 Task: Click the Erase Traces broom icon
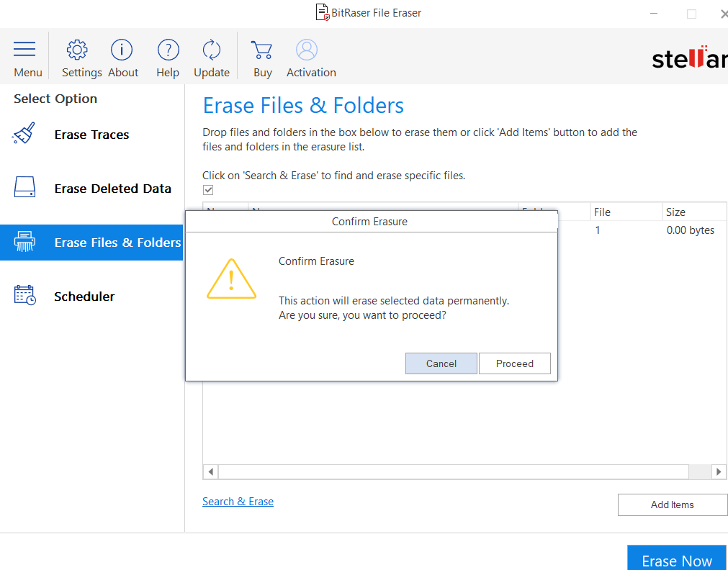(x=24, y=133)
